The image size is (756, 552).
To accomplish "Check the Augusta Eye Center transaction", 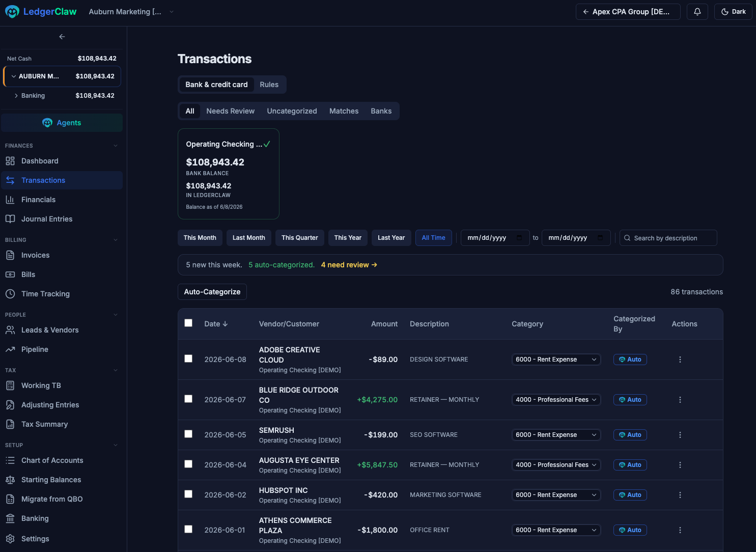I will (x=188, y=464).
